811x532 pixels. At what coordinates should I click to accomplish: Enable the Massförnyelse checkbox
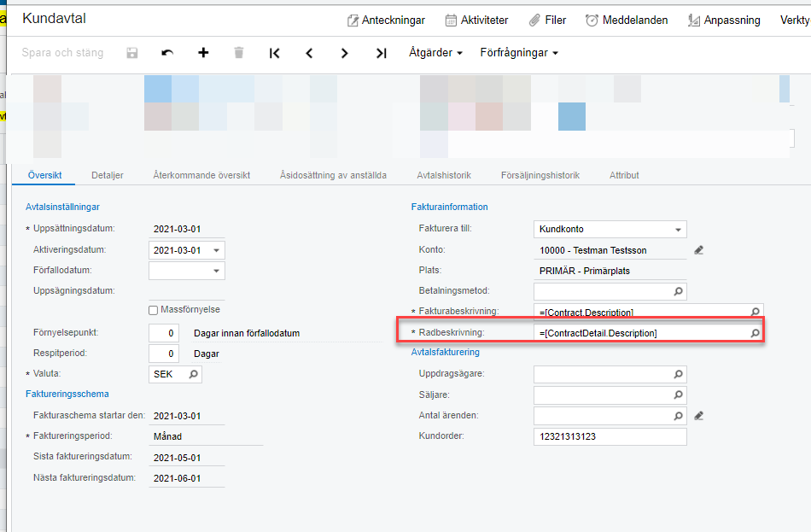(x=154, y=310)
